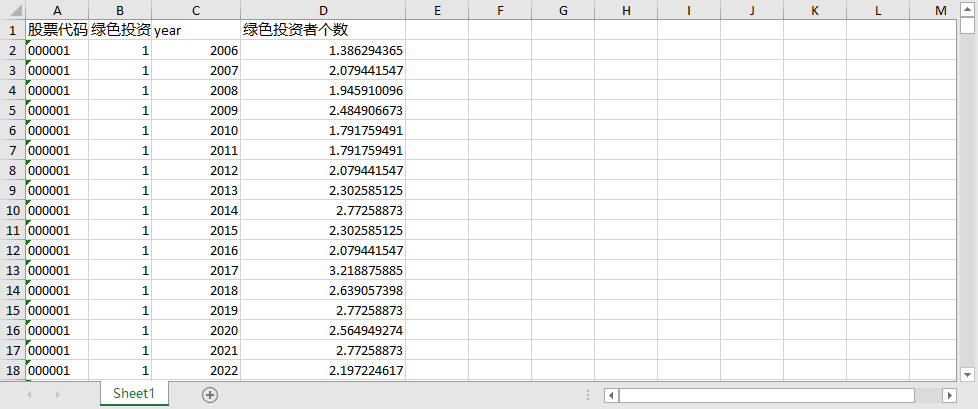The height and width of the screenshot is (409, 978).
Task: Select column A header
Action: (x=57, y=10)
